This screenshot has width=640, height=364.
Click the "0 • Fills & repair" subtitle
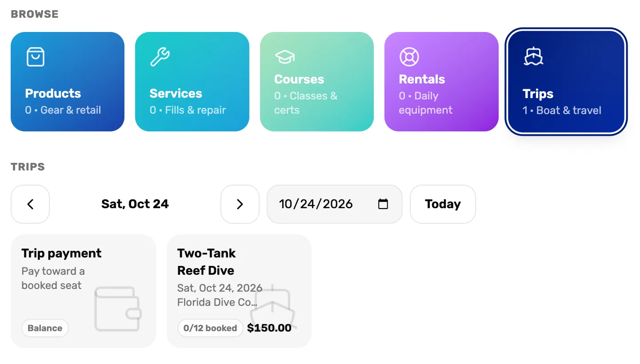point(188,110)
